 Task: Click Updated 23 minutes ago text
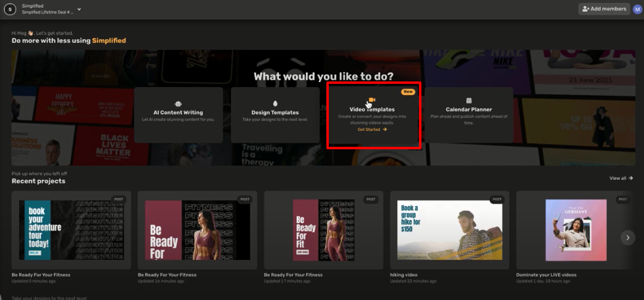coord(413,281)
